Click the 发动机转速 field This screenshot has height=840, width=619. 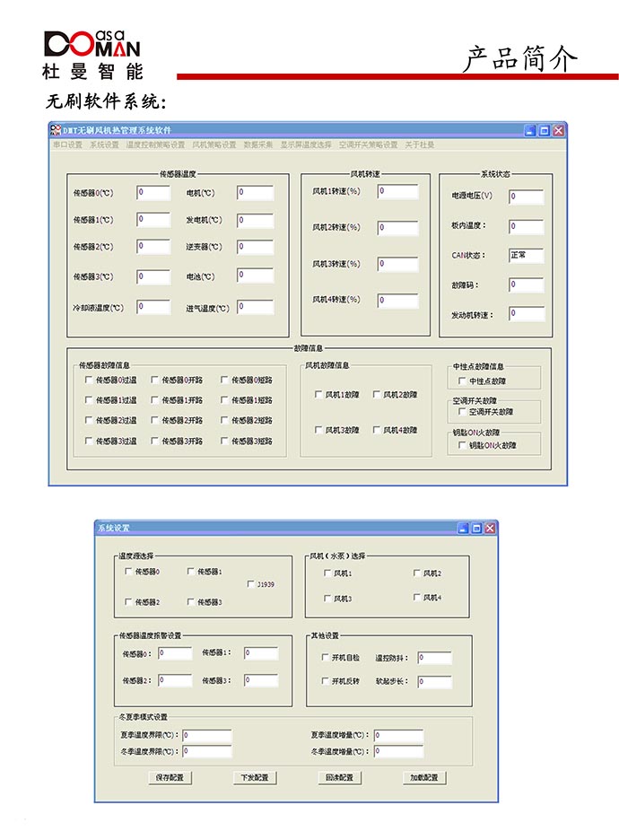click(527, 314)
